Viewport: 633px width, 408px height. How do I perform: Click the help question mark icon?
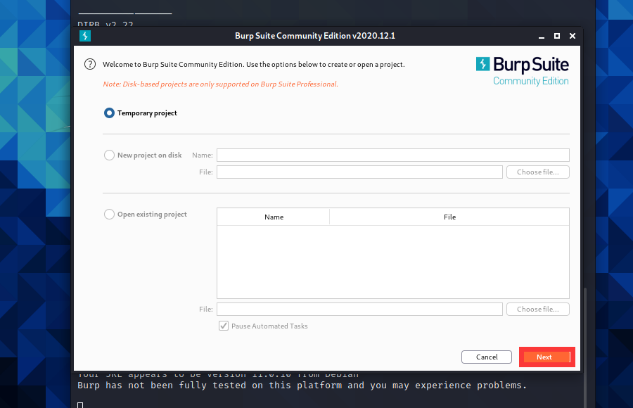(90, 65)
